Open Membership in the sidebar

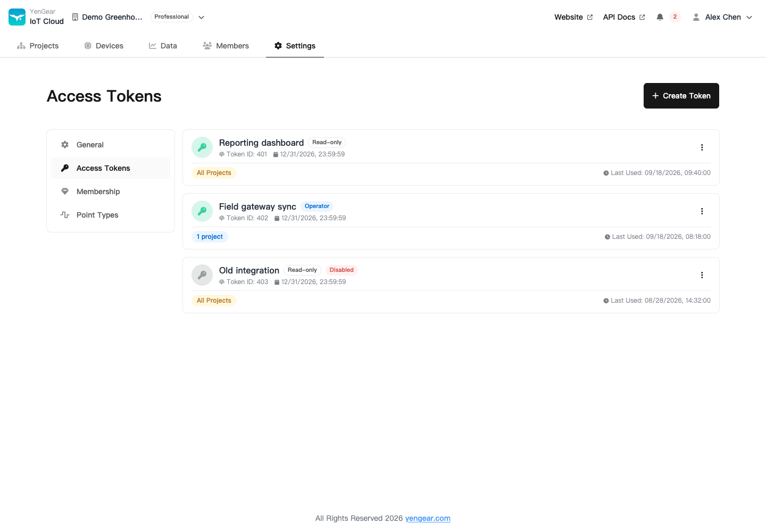111,192
